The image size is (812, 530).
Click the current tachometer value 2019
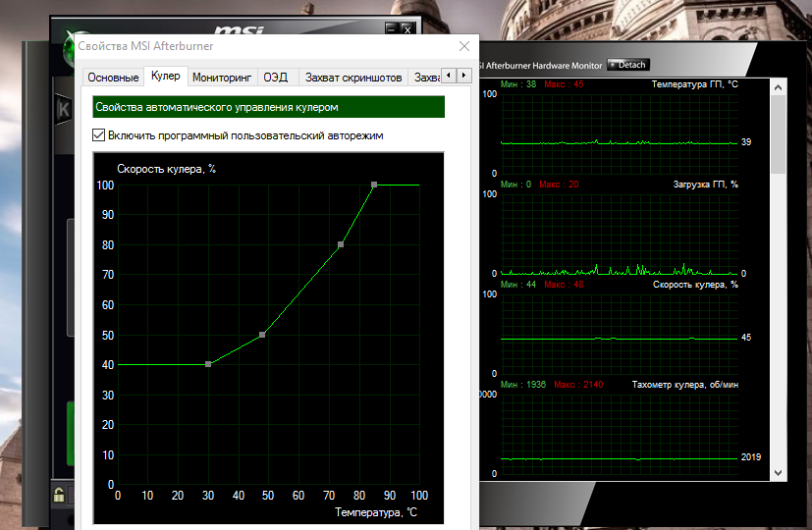pos(750,457)
